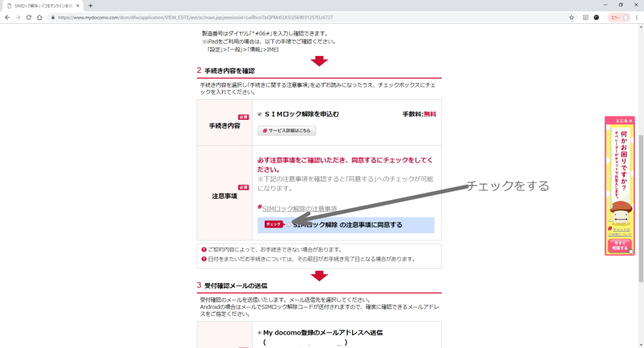Go back with the browser back arrow
The width and height of the screenshot is (644, 348).
[x=7, y=17]
